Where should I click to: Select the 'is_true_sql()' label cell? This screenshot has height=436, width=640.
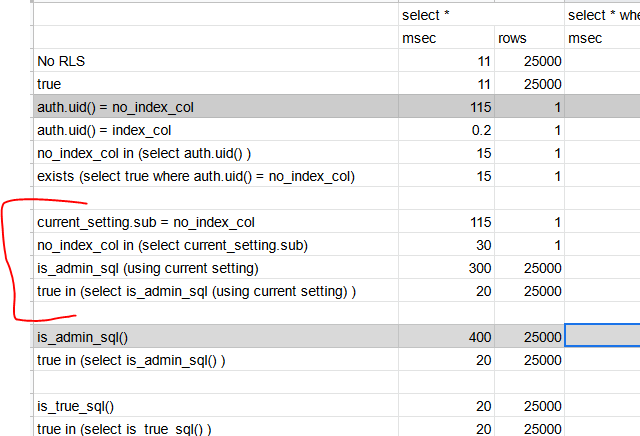point(216,406)
